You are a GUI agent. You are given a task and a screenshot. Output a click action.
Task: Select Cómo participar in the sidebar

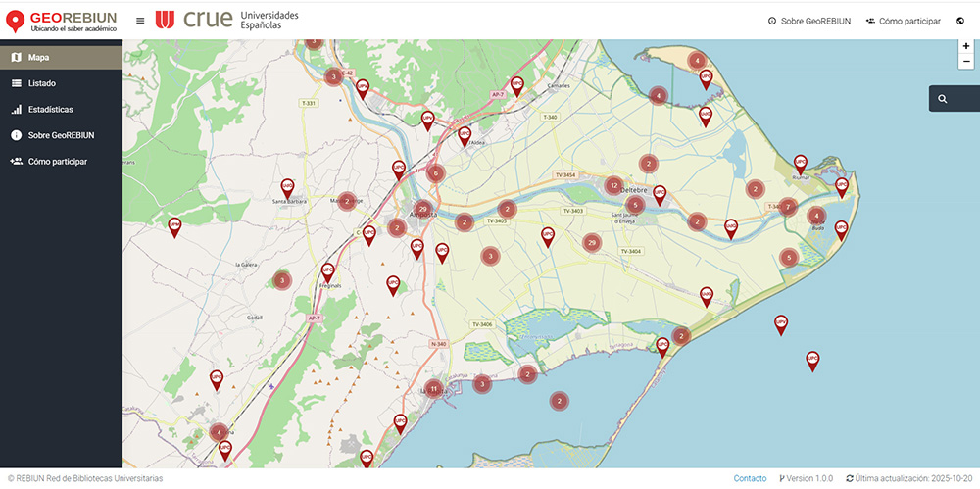click(61, 161)
